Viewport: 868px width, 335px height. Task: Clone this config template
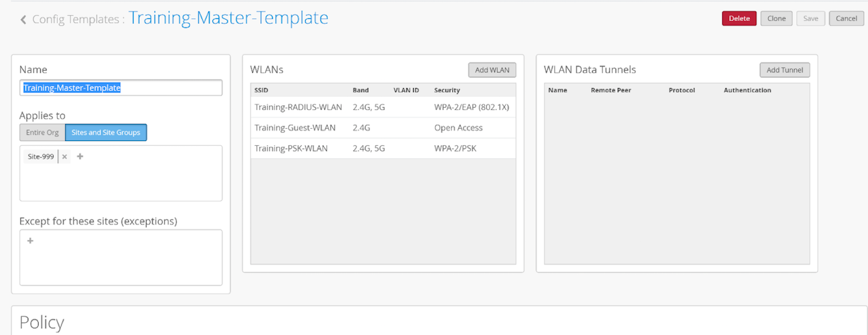pos(776,18)
